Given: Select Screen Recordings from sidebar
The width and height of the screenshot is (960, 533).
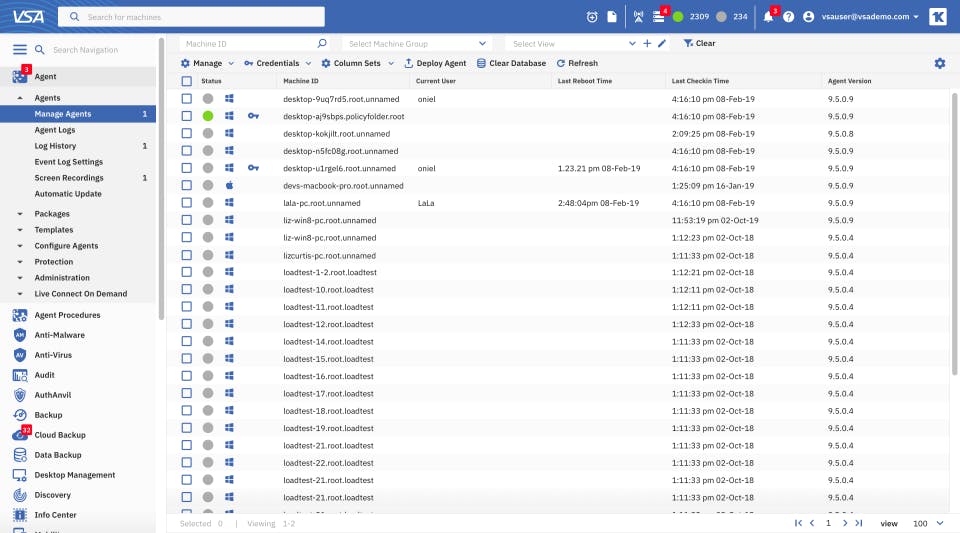Looking at the screenshot, I should click(68, 178).
